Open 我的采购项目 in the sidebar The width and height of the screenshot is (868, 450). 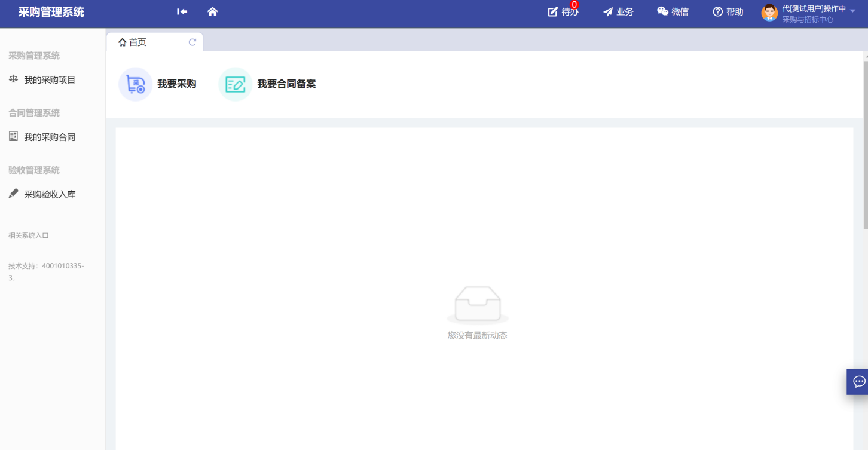tap(50, 80)
